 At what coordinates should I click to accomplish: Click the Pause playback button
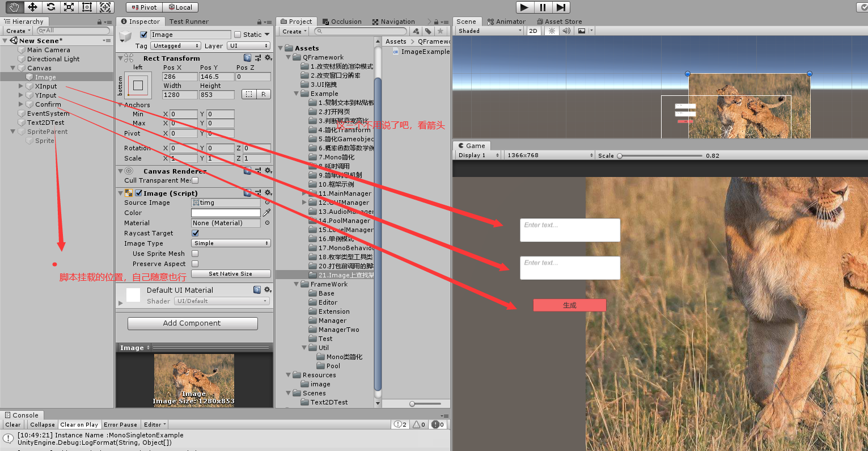tap(543, 7)
